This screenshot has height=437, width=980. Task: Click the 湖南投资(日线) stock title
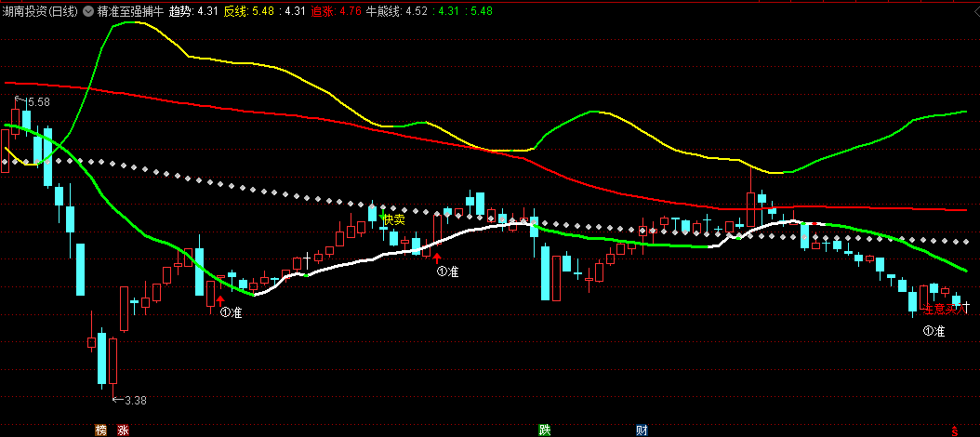click(41, 11)
